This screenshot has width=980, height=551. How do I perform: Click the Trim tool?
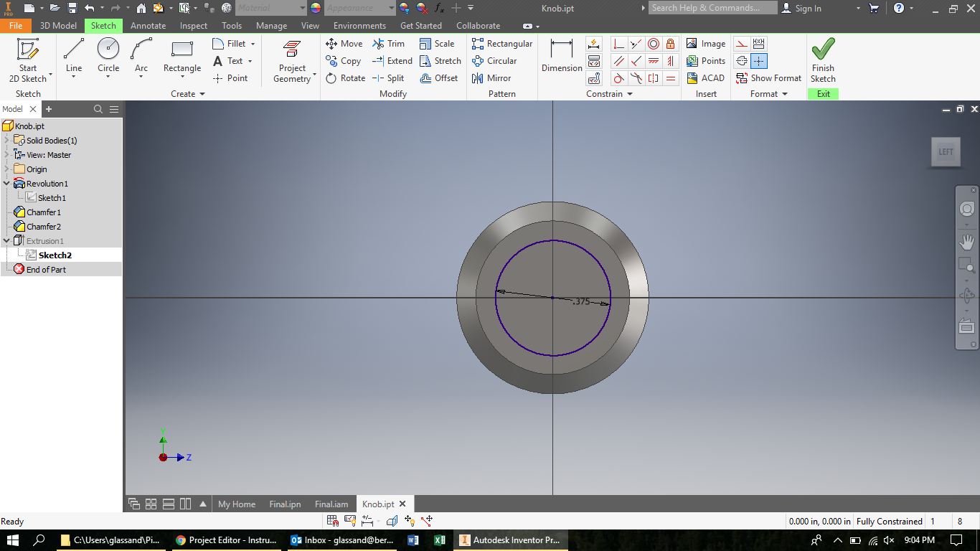pyautogui.click(x=388, y=44)
